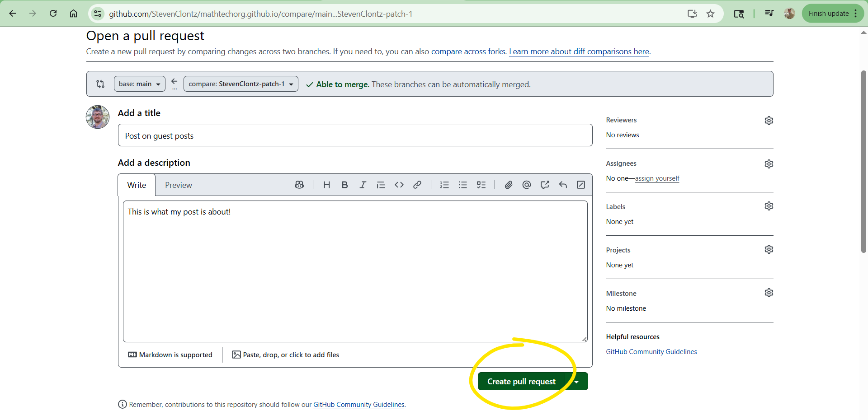Image resolution: width=868 pixels, height=420 pixels.
Task: Toggle bold formatting in description editor
Action: 344,185
